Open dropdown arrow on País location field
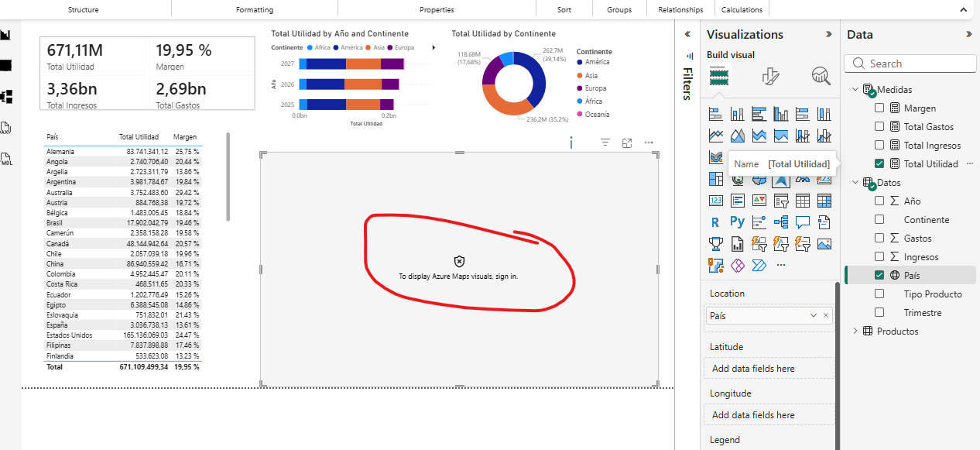 coord(813,316)
